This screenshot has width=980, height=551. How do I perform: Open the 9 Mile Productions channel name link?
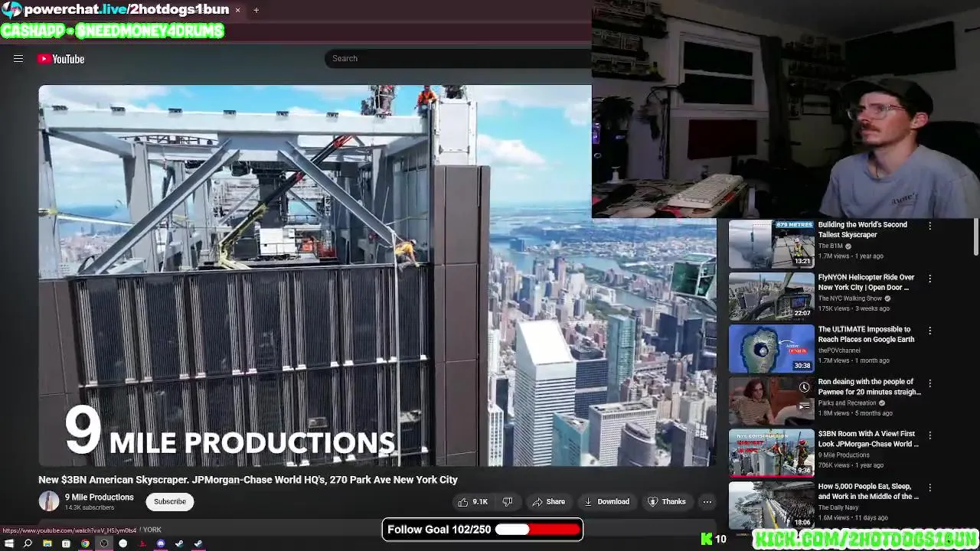99,497
